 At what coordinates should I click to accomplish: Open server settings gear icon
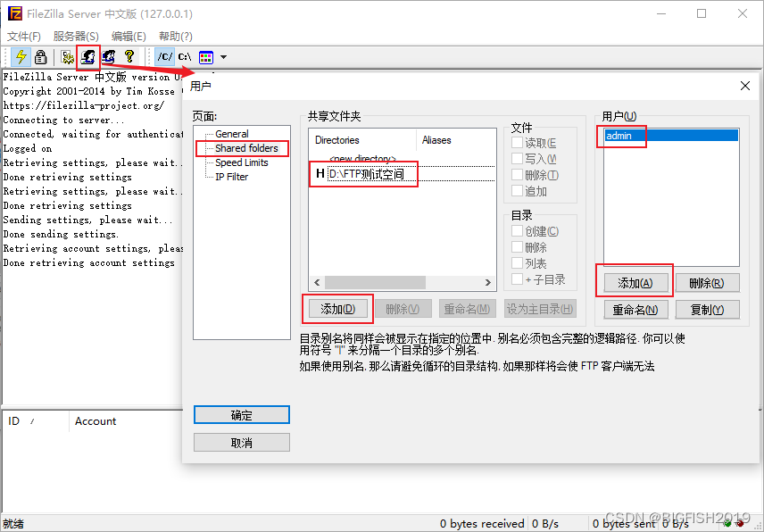tap(67, 57)
